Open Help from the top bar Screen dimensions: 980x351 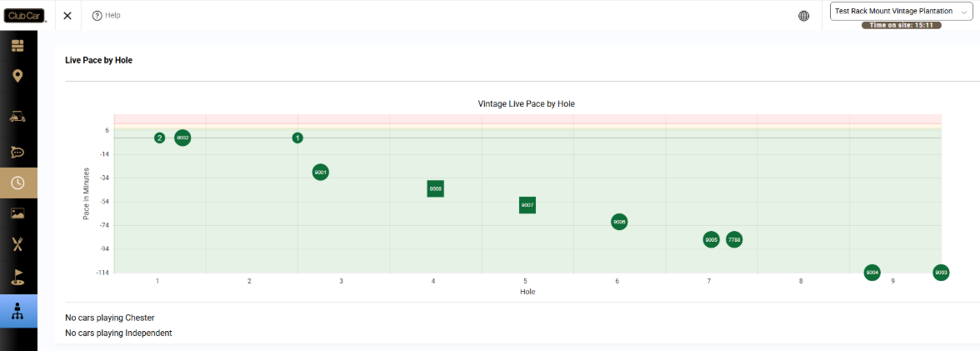107,16
